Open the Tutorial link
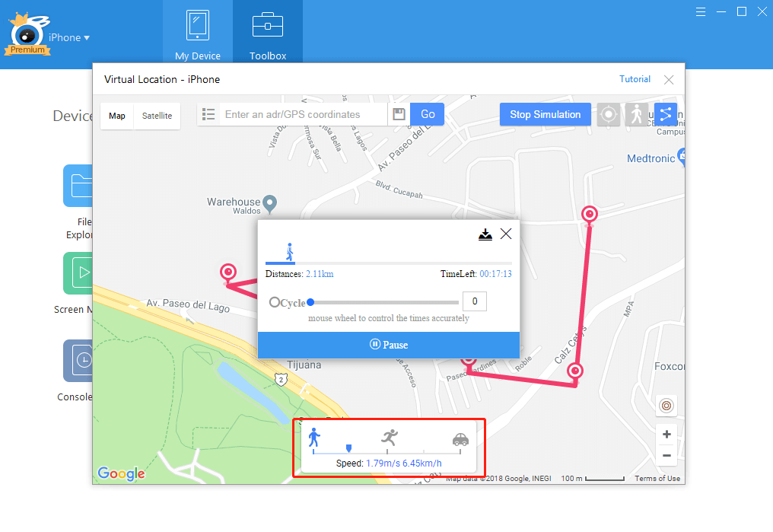This screenshot has width=773, height=532. pyautogui.click(x=635, y=79)
